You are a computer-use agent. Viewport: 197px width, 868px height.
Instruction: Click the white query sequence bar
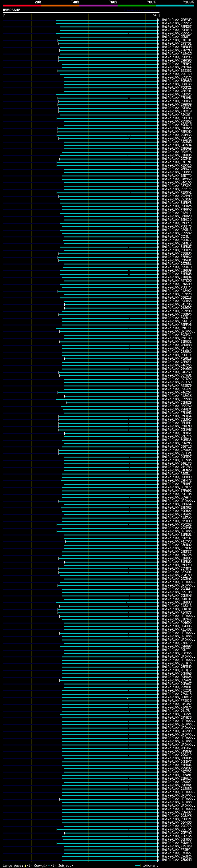pyautogui.click(x=81, y=12)
